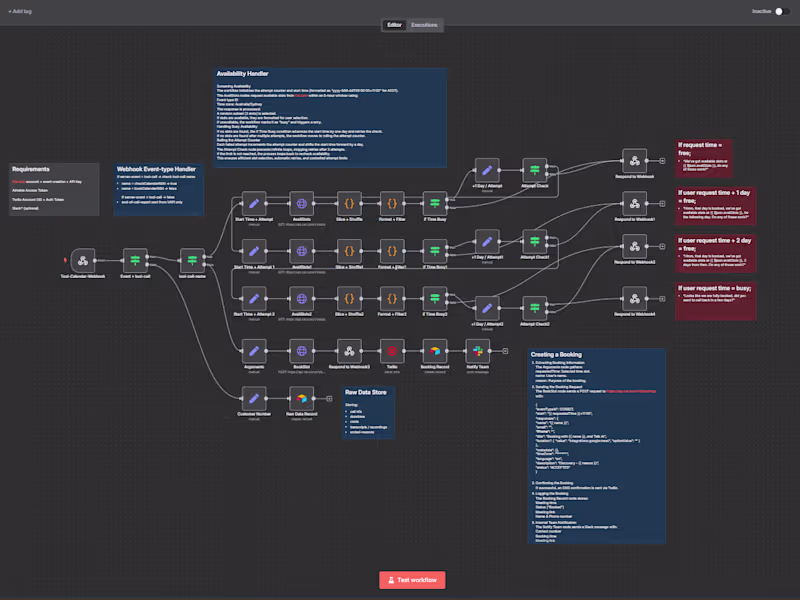Open the Slice + Shuffle code node

348,204
